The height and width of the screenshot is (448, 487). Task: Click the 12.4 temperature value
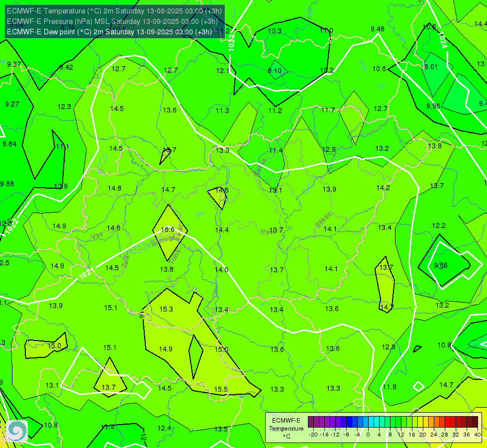pyautogui.click(x=164, y=428)
